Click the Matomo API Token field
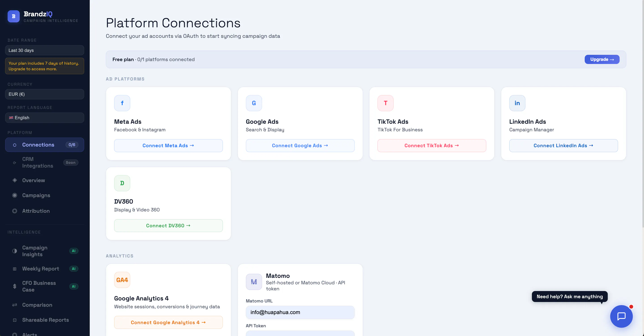The height and width of the screenshot is (336, 644). pos(300,334)
